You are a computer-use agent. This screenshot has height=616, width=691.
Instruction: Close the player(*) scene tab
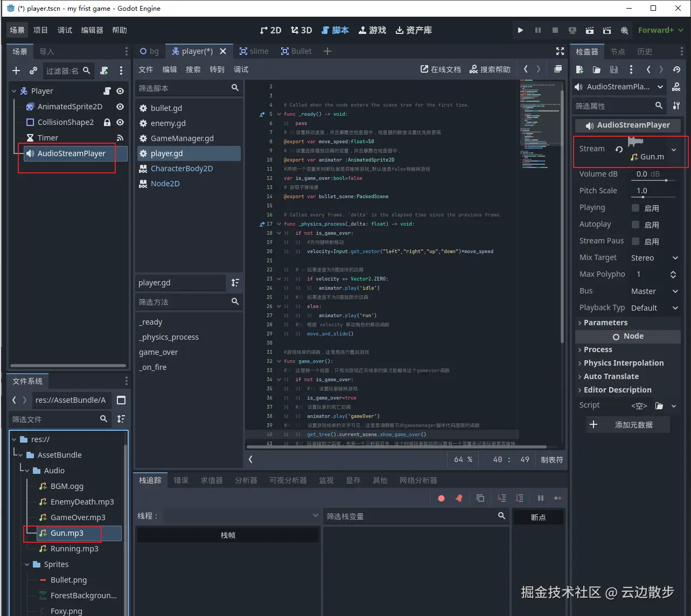pos(223,51)
